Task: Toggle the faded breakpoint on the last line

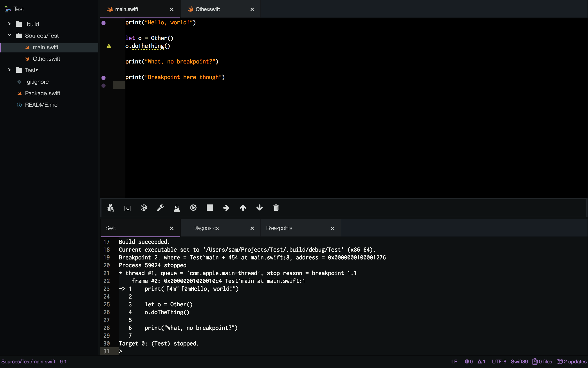Action: (104, 85)
